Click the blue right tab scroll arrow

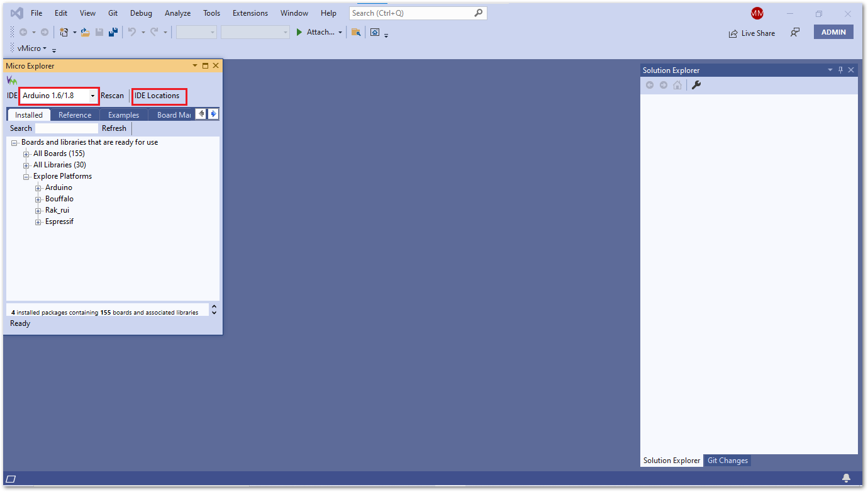[213, 114]
